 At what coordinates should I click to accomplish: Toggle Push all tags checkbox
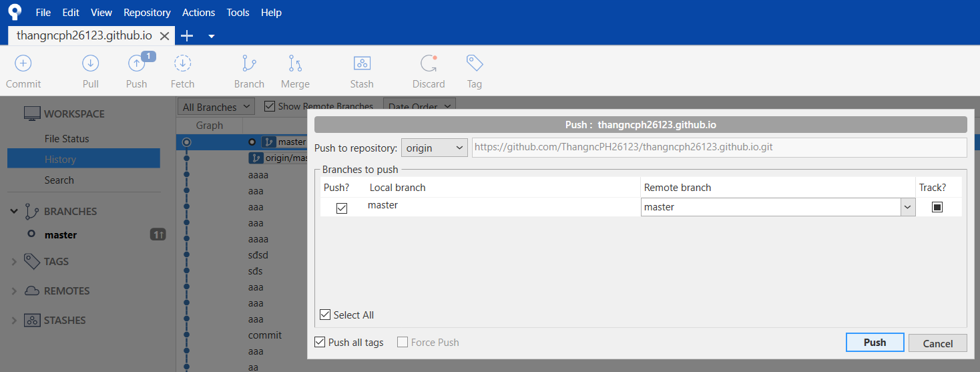pyautogui.click(x=320, y=342)
